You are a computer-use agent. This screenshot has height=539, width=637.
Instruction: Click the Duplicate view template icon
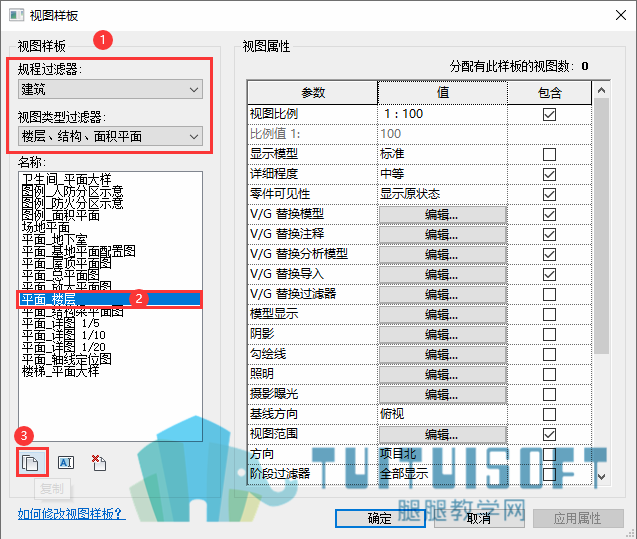tap(30, 463)
